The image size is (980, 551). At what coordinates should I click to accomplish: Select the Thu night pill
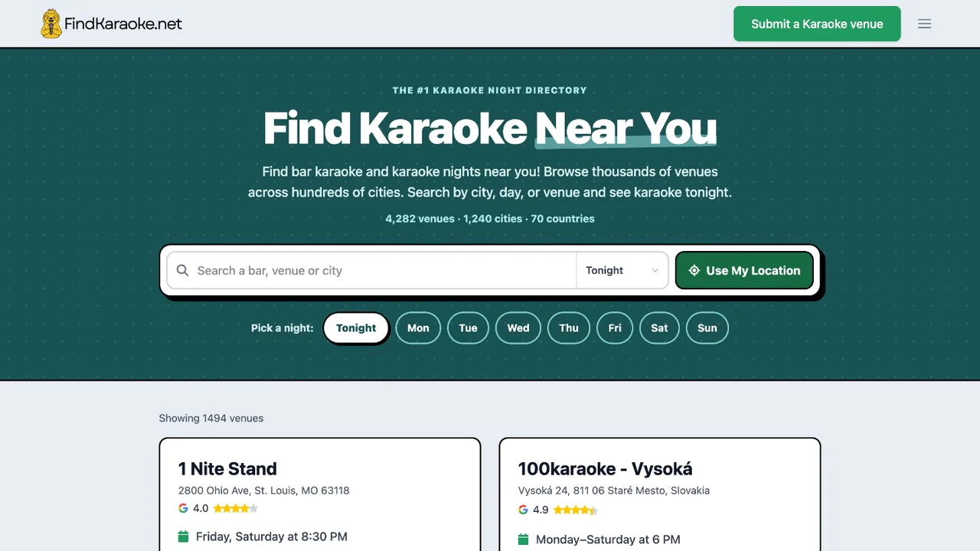coord(569,328)
